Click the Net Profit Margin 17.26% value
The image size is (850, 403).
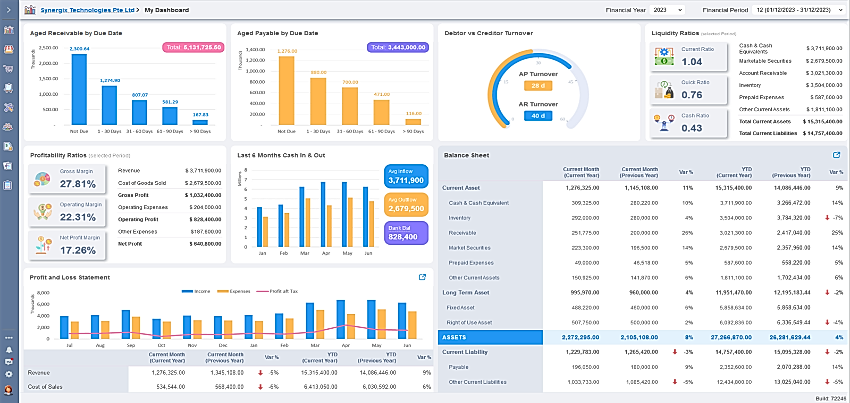click(x=78, y=251)
